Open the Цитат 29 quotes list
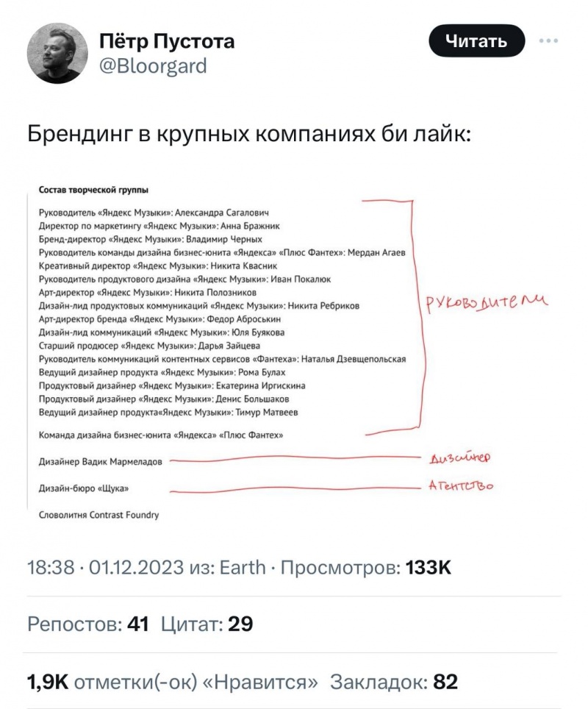The height and width of the screenshot is (709, 588). (208, 624)
